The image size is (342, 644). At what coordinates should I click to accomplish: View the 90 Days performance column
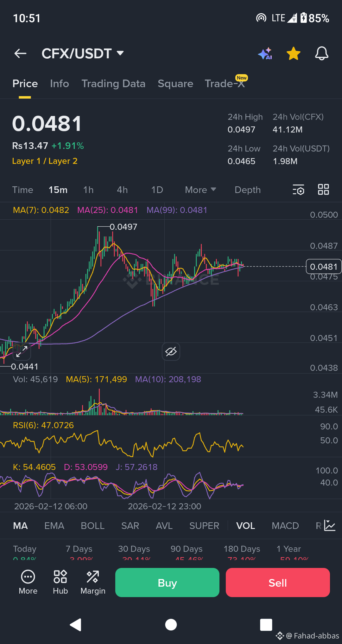pyautogui.click(x=187, y=553)
